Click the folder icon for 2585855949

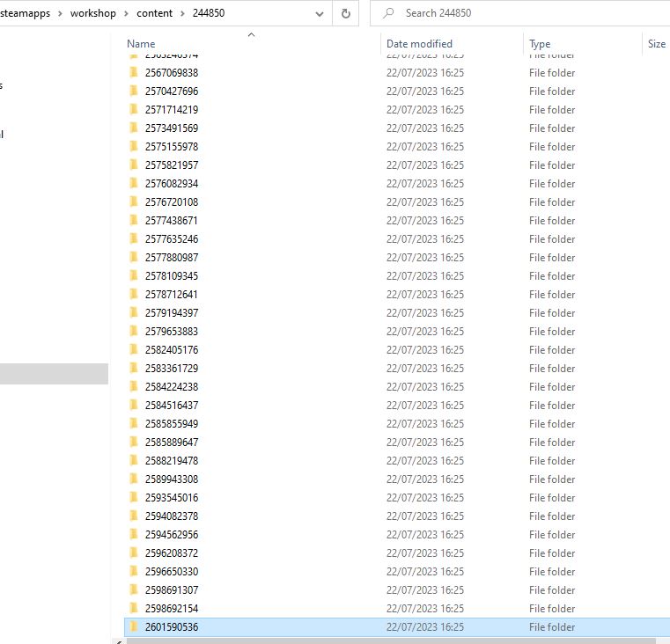(x=134, y=423)
